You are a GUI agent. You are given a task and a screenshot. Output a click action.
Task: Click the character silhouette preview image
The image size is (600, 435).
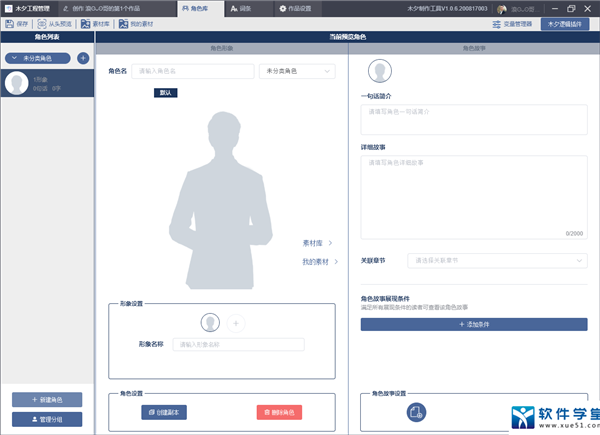pyautogui.click(x=221, y=200)
